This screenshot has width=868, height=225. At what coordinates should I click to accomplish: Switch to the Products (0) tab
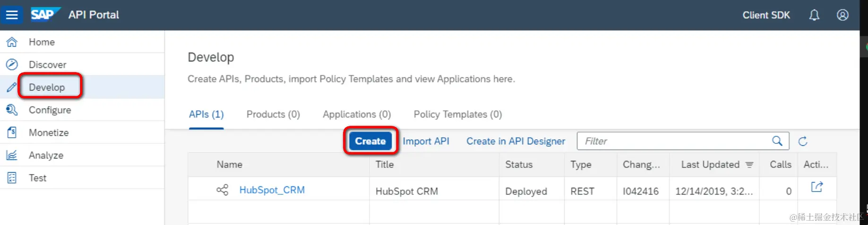point(273,114)
